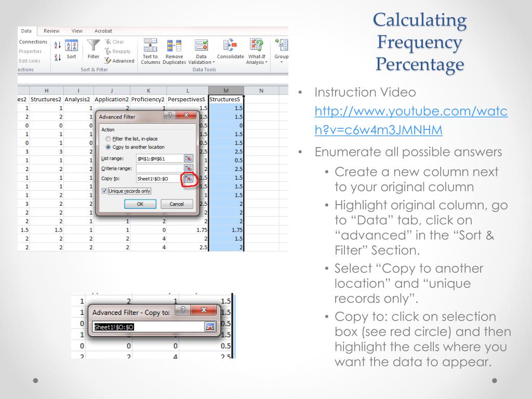Open the Data ribbon tab
532x399 pixels.
click(26, 31)
